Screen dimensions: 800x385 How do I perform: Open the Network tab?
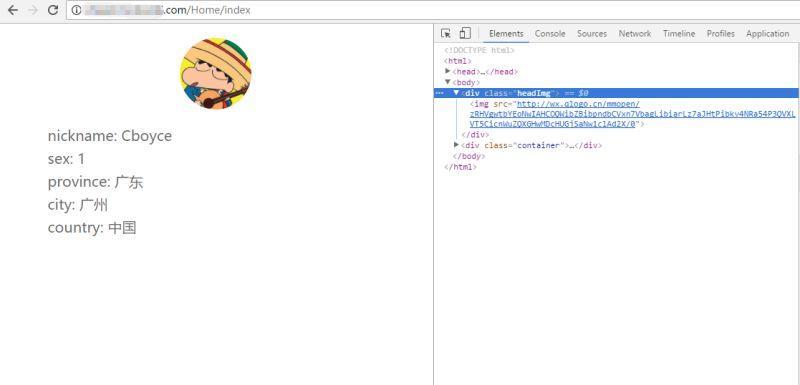tap(635, 34)
